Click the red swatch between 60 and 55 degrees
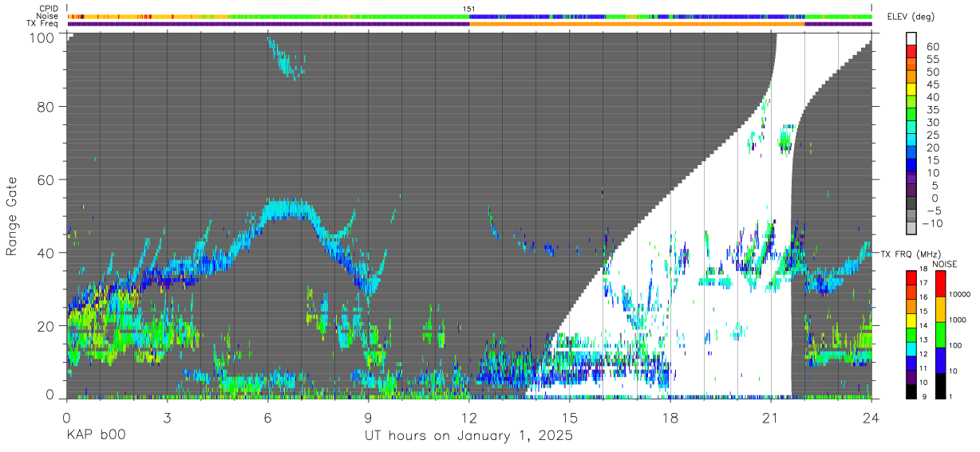 [x=911, y=52]
